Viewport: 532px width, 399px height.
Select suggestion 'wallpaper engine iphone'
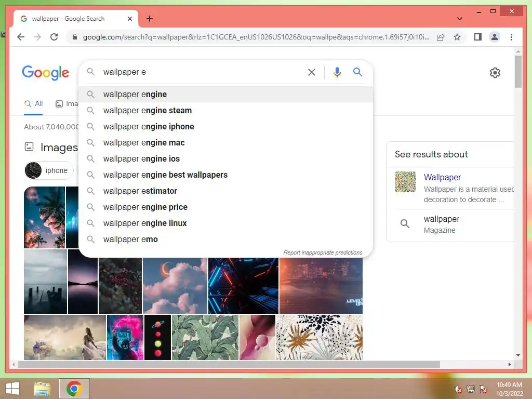[x=225, y=127]
